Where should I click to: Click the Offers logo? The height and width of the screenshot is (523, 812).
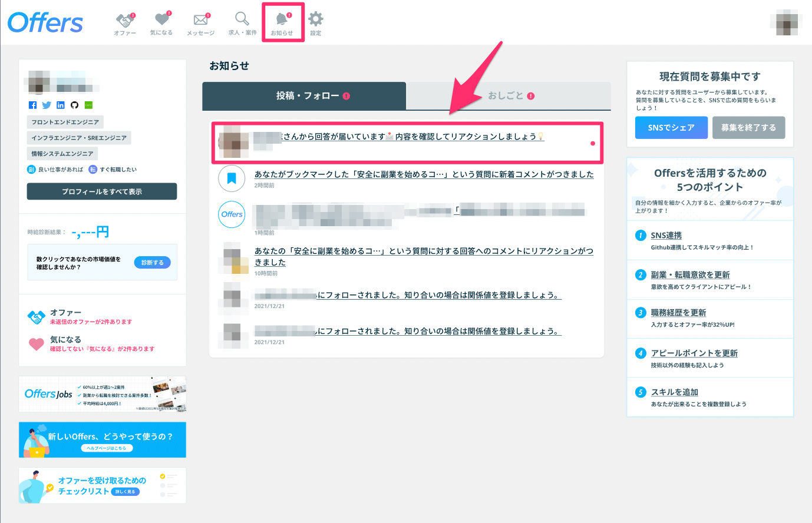(45, 22)
